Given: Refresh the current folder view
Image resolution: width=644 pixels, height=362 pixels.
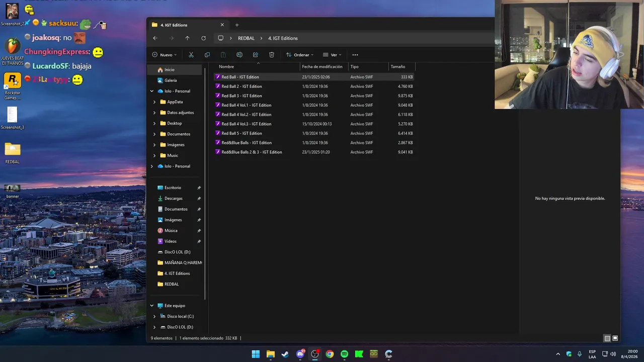Looking at the screenshot, I should coord(203,38).
